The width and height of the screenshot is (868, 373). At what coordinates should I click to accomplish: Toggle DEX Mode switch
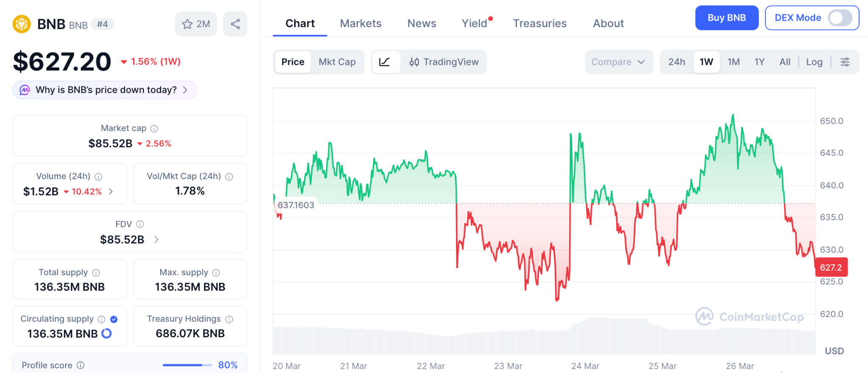840,18
